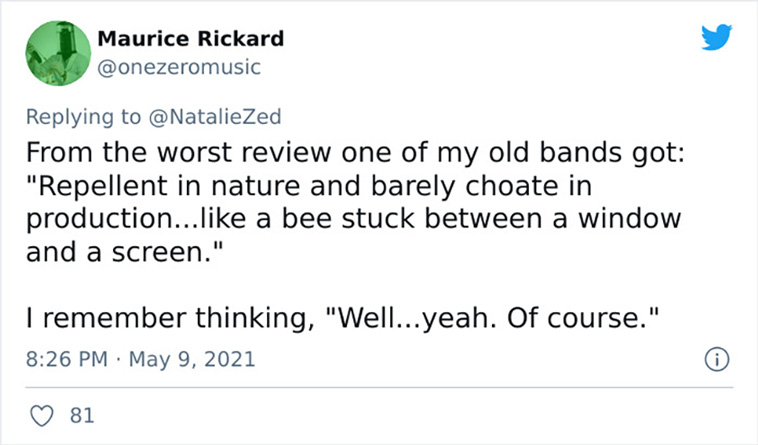Click 'bee stuck between a window' text
Image resolution: width=758 pixels, height=445 pixels.
(x=481, y=219)
